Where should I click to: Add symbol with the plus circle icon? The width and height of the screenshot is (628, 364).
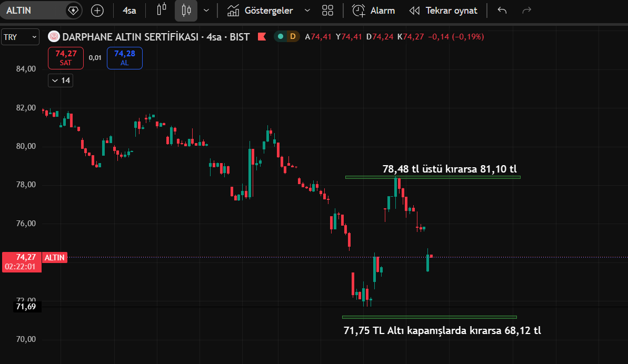point(97,11)
